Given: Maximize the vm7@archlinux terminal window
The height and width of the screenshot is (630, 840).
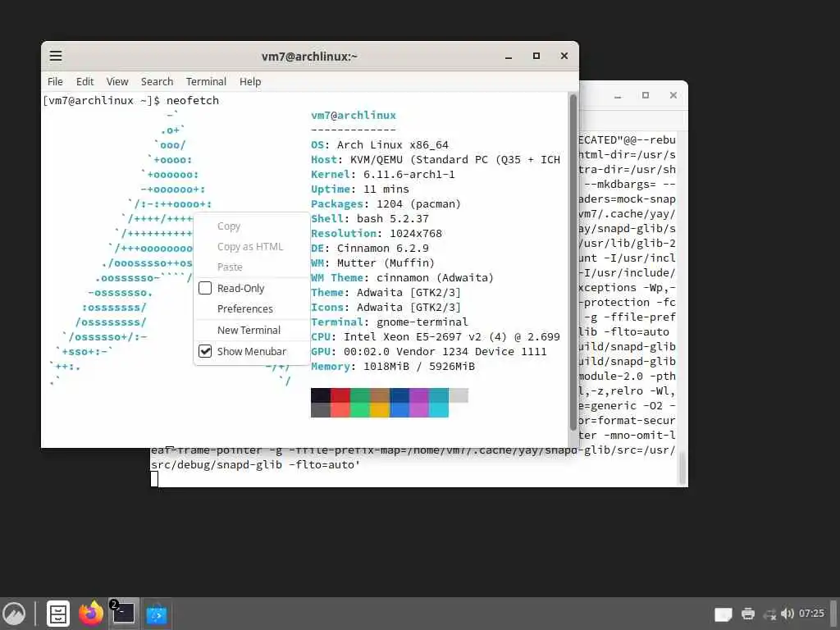Looking at the screenshot, I should [x=536, y=56].
